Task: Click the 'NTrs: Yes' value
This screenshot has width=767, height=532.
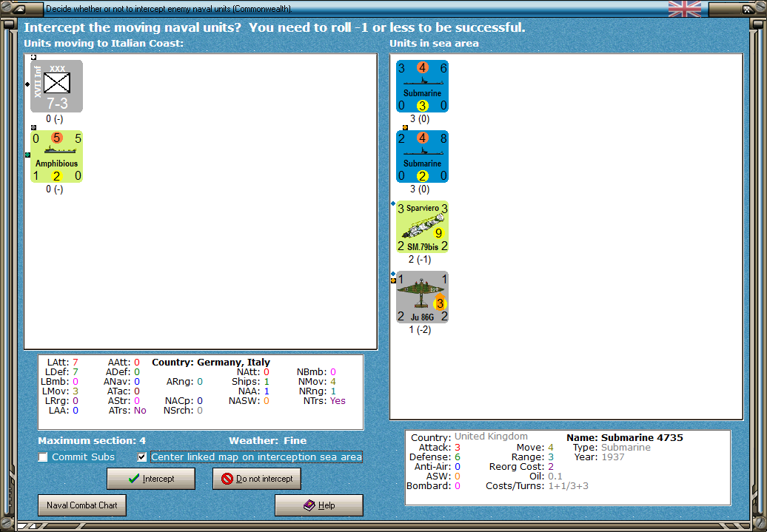Action: point(324,400)
